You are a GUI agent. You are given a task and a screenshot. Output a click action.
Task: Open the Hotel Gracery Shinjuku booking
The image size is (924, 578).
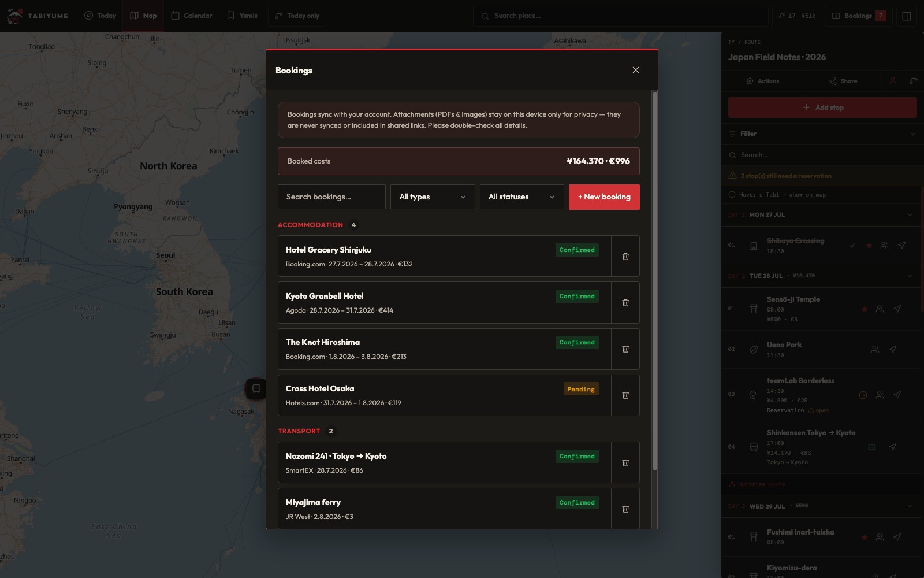(x=444, y=256)
